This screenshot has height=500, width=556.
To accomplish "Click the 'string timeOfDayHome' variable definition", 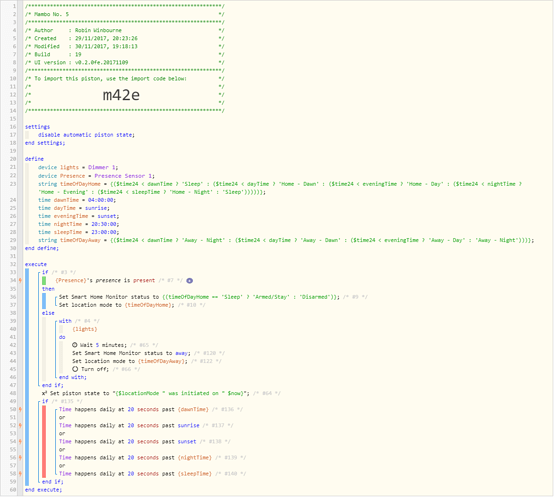I will tap(280, 189).
